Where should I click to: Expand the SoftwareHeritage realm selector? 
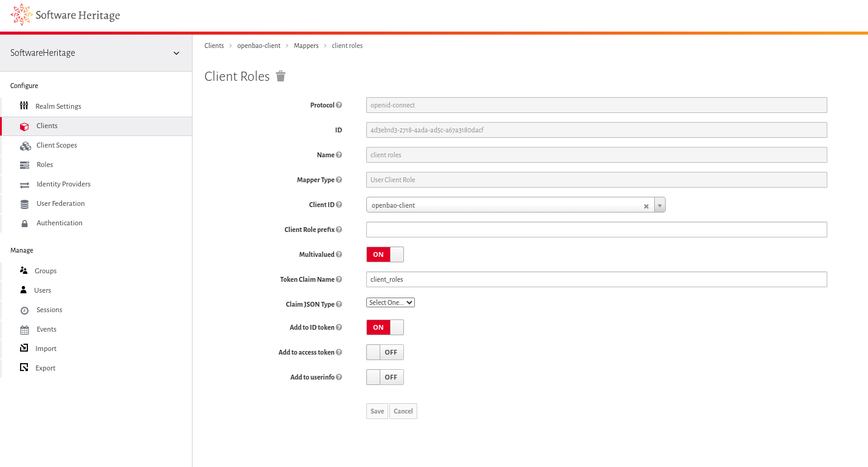point(176,53)
